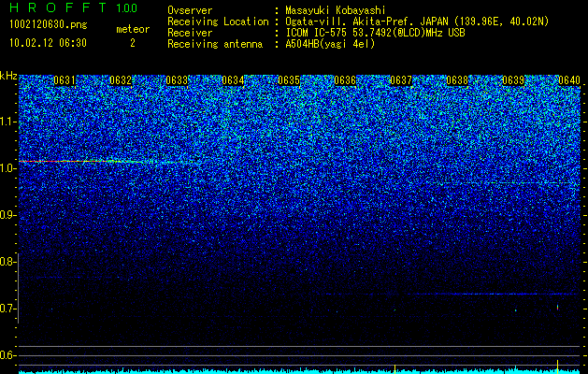Click the 1.0 kHz frequency axis label
588x374 pixels.
(7, 168)
